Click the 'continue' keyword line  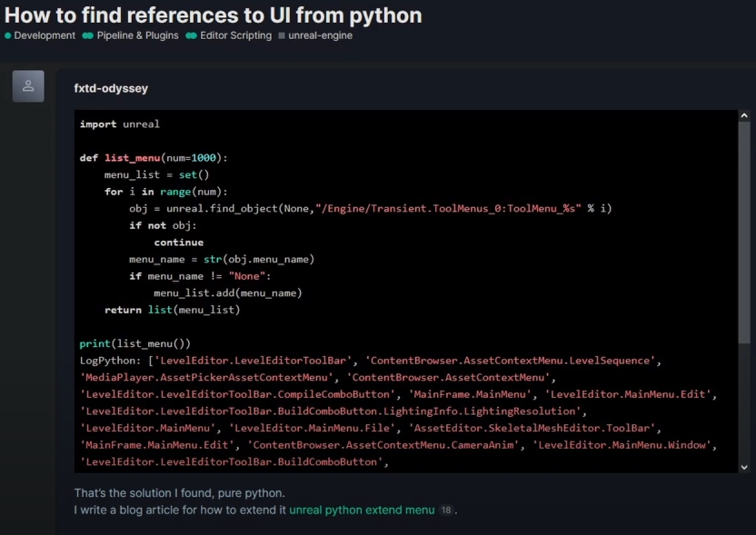178,243
